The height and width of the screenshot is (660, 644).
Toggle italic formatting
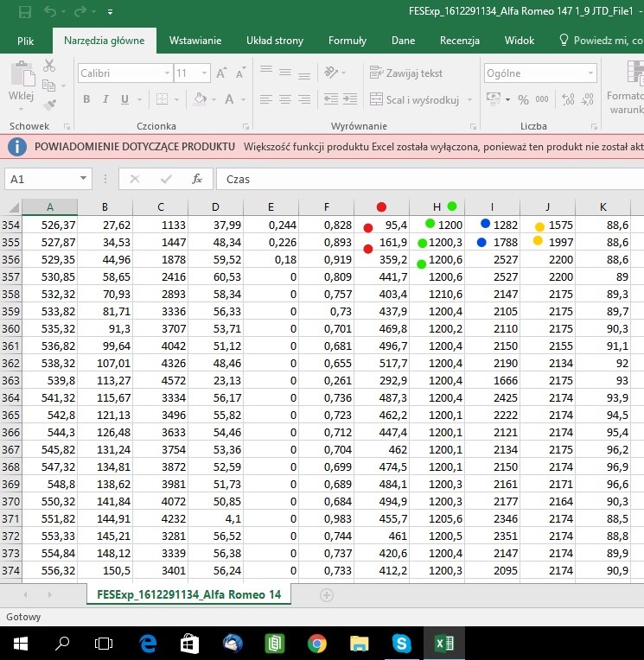(105, 99)
